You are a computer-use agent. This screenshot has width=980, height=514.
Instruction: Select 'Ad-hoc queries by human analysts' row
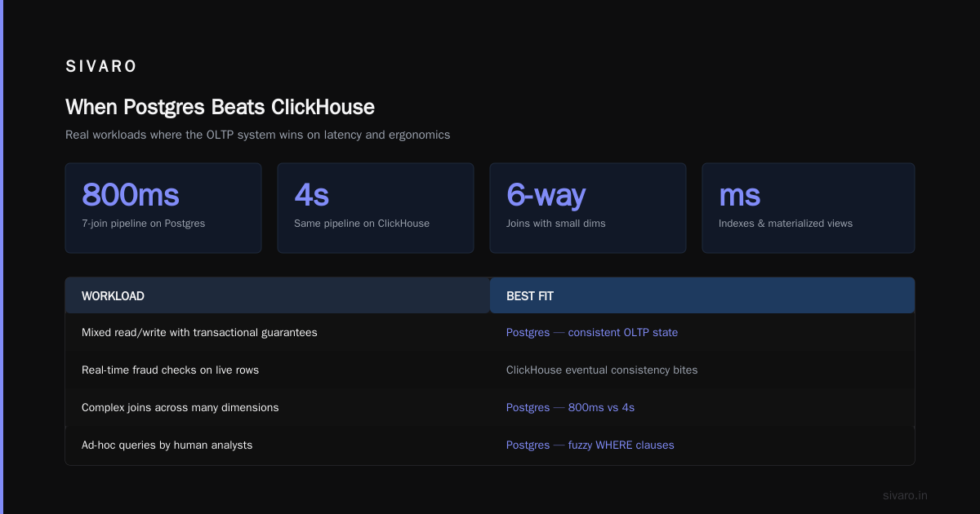coord(490,445)
